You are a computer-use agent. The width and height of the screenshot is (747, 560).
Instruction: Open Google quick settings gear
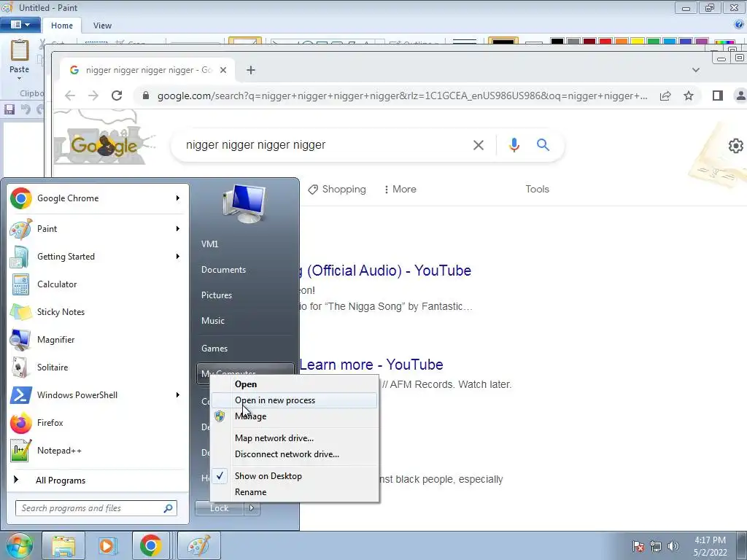pos(736,145)
